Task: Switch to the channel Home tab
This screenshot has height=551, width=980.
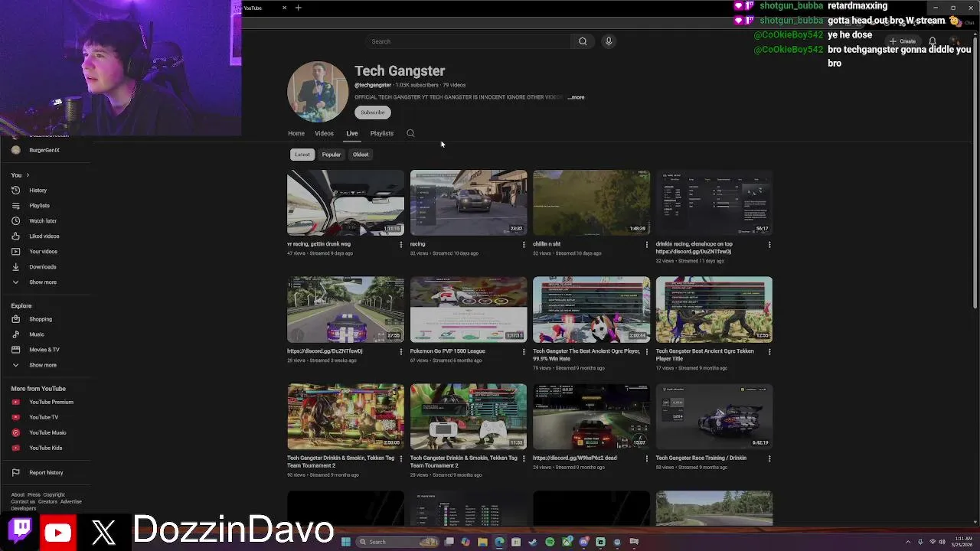Action: 296,133
